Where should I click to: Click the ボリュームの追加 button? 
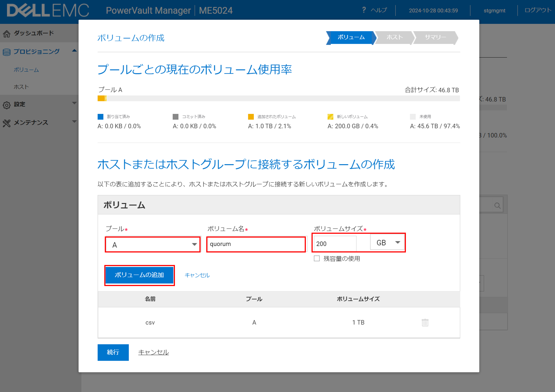click(x=139, y=275)
